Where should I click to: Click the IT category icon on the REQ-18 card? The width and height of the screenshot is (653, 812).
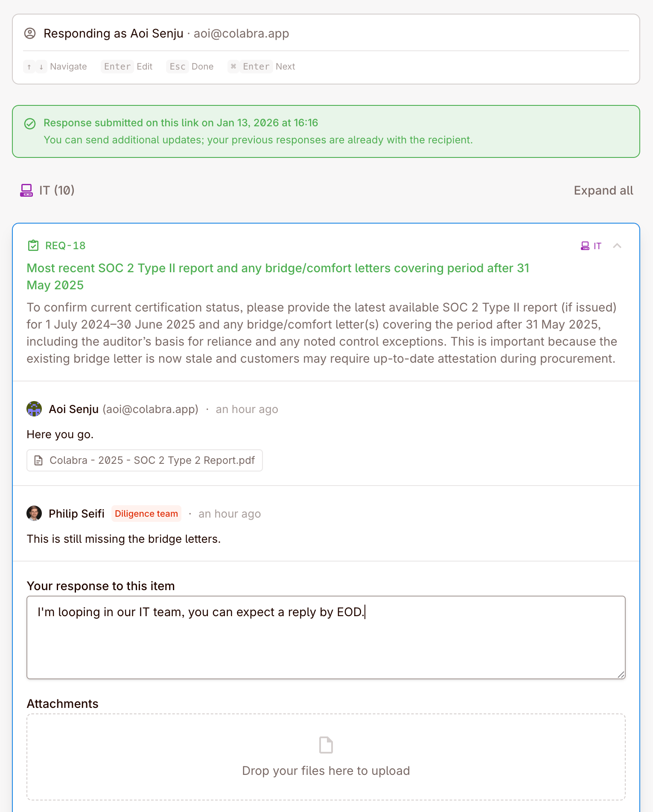[585, 246]
